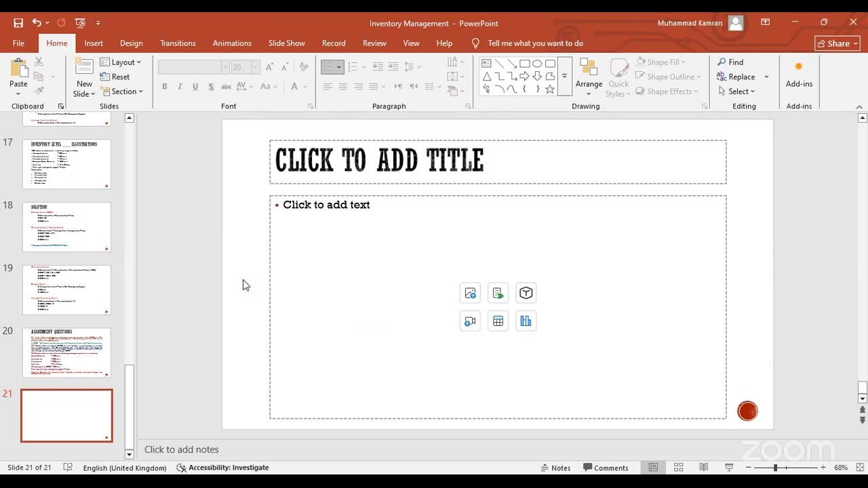This screenshot has height=488, width=868.
Task: Switch to Slide Show tab
Action: click(286, 43)
